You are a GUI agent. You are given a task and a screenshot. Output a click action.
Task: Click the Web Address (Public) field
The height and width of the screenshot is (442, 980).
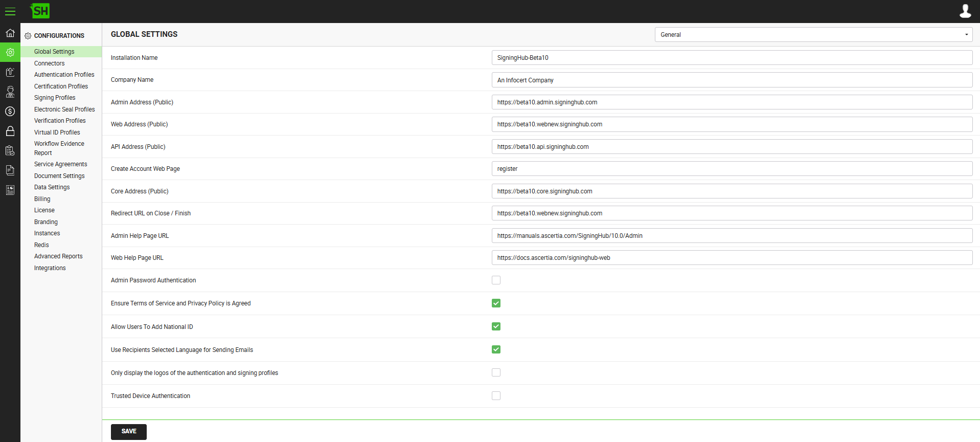click(x=732, y=124)
